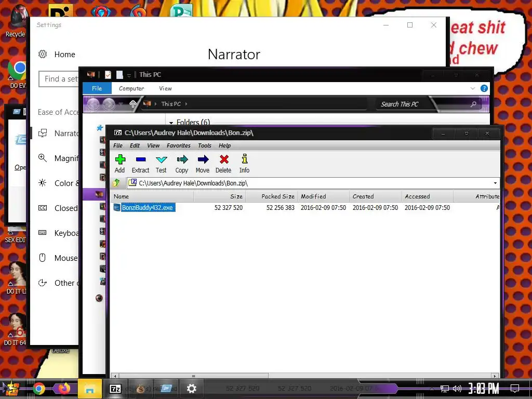Viewport: 532px width, 399px height.
Task: Open the File tab in This PC window
Action: [x=97, y=88]
